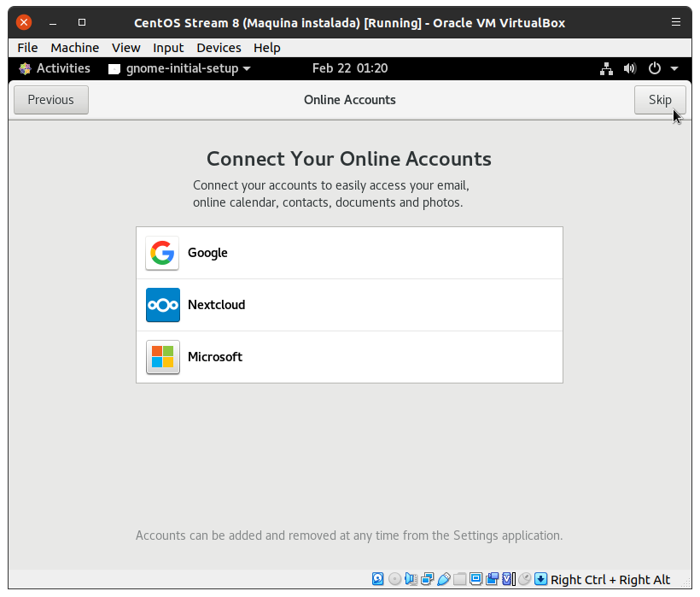
Task: Click the Microsoft logo icon
Action: coord(162,357)
